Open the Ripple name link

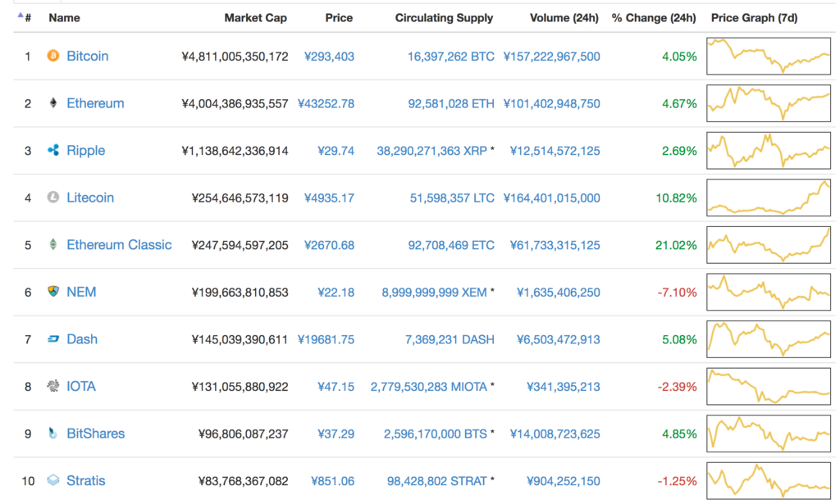tap(85, 151)
